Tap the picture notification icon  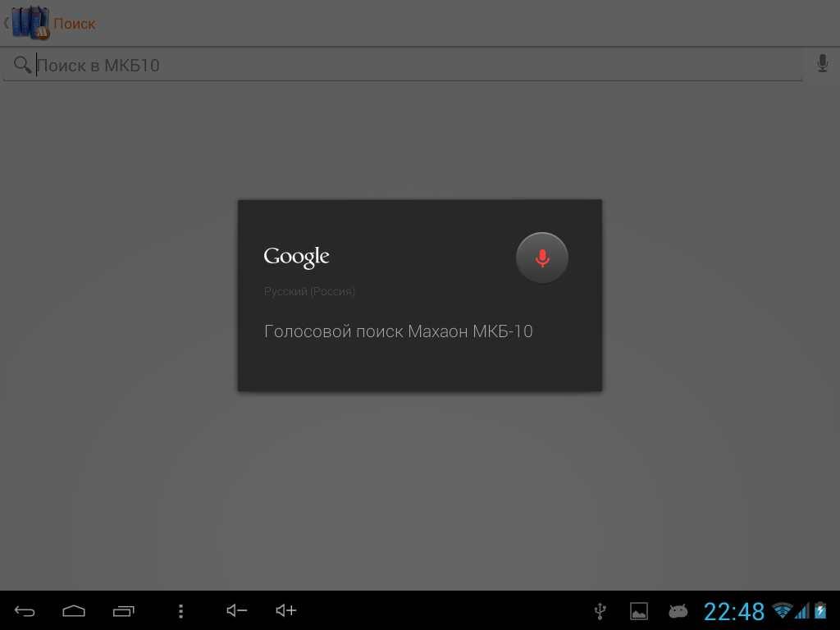tap(638, 611)
